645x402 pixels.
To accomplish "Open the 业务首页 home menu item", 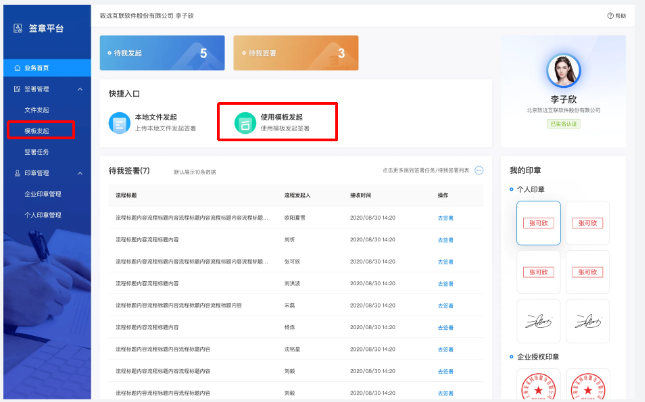I will pos(37,68).
